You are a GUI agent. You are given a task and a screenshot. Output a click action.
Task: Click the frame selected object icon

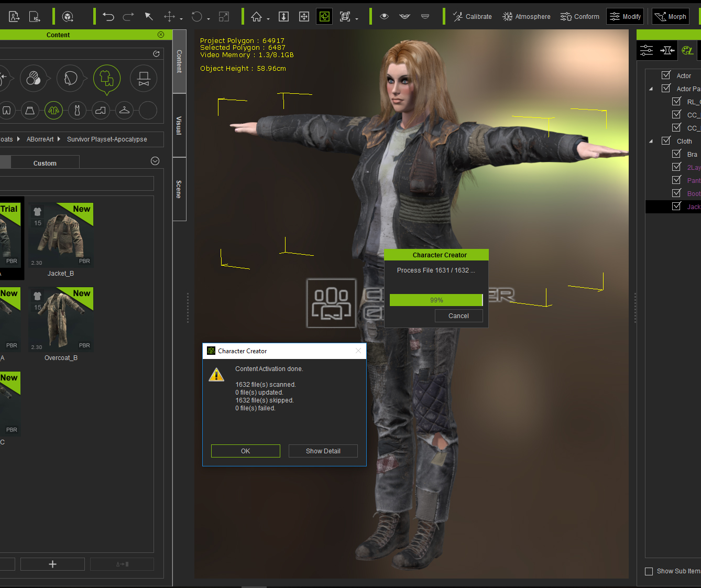[x=345, y=17]
